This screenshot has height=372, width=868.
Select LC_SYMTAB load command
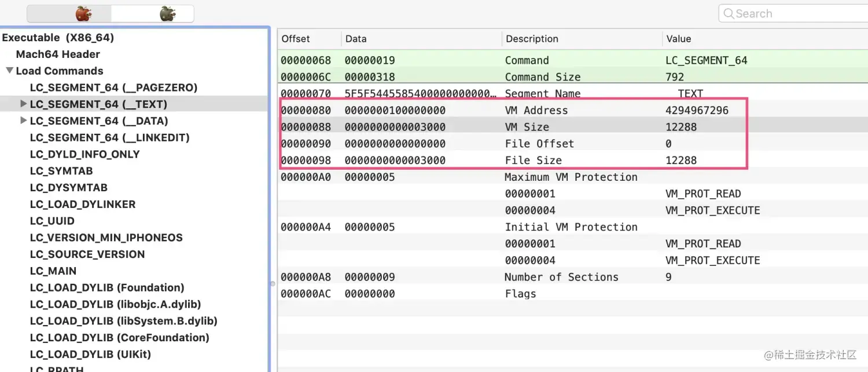click(x=61, y=171)
